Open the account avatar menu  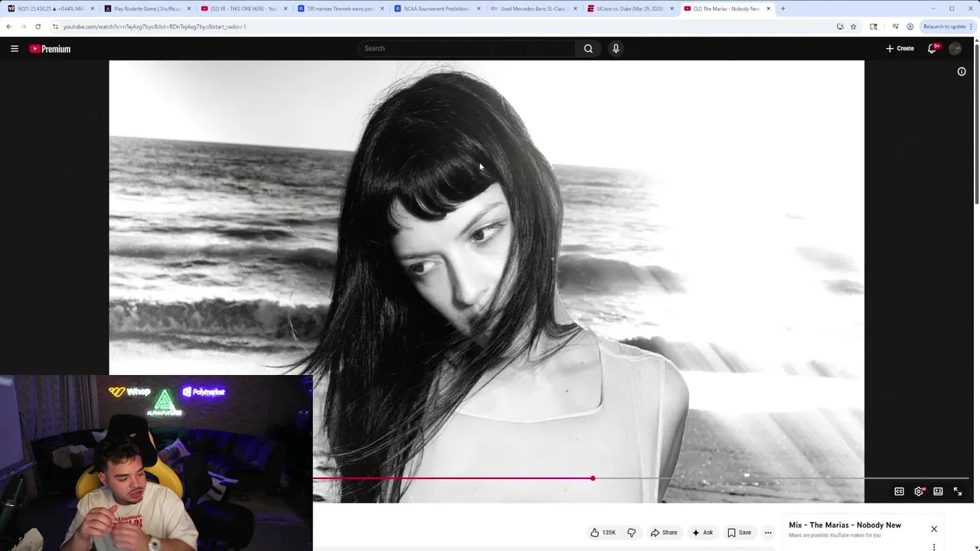click(955, 48)
